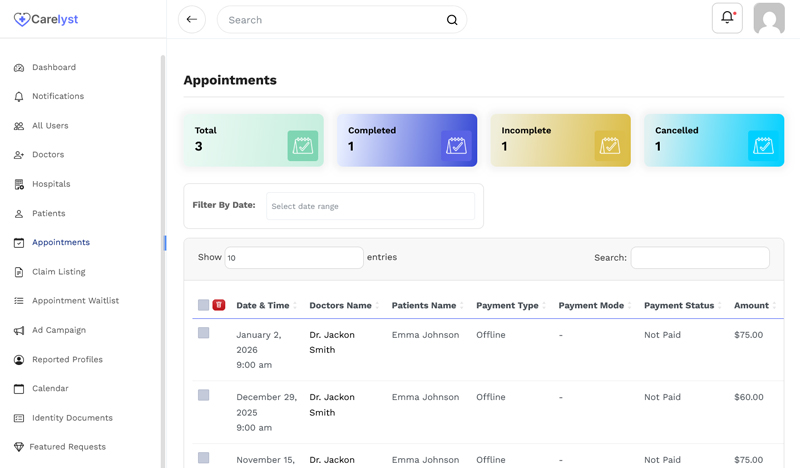Click the Cancelled appointments card

coord(714,140)
